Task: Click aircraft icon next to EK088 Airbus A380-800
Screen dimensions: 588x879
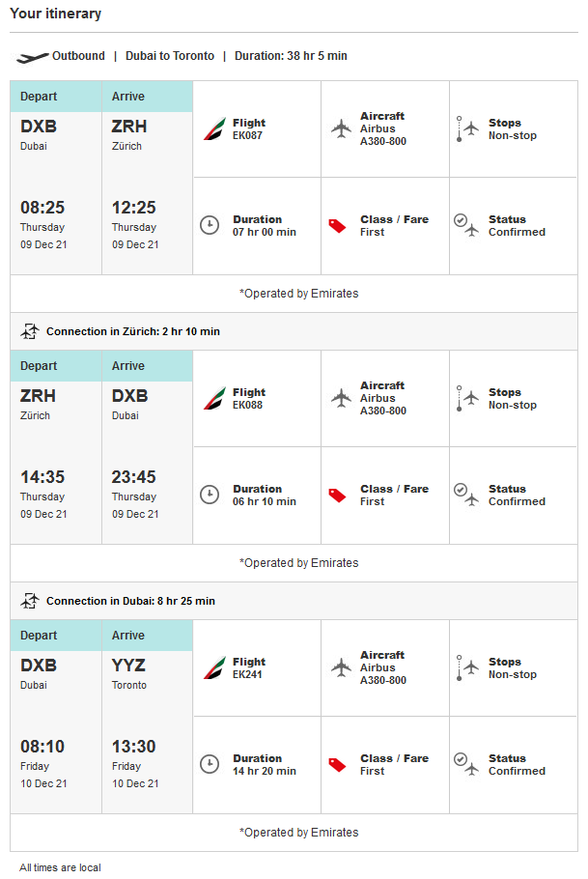Action: click(340, 398)
